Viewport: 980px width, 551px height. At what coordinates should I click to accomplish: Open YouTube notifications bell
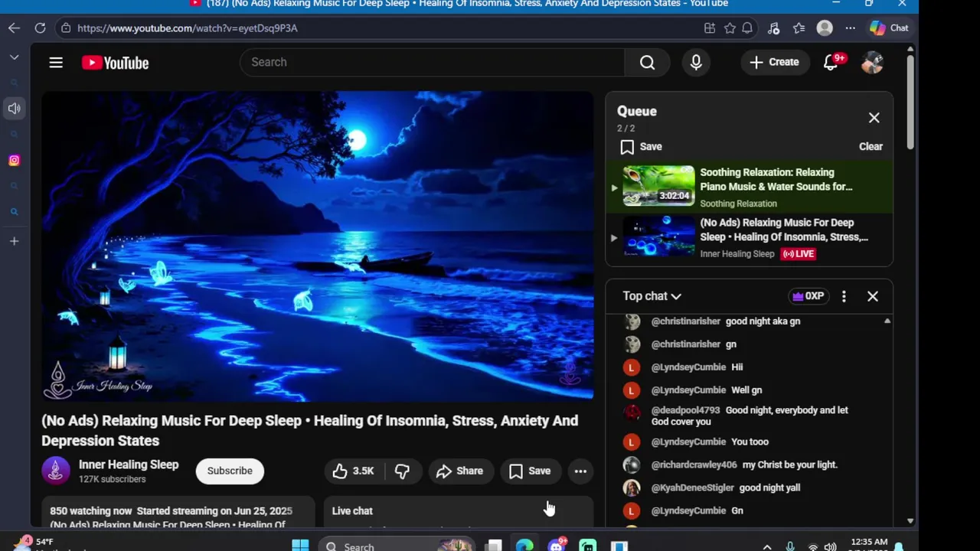[x=831, y=62]
